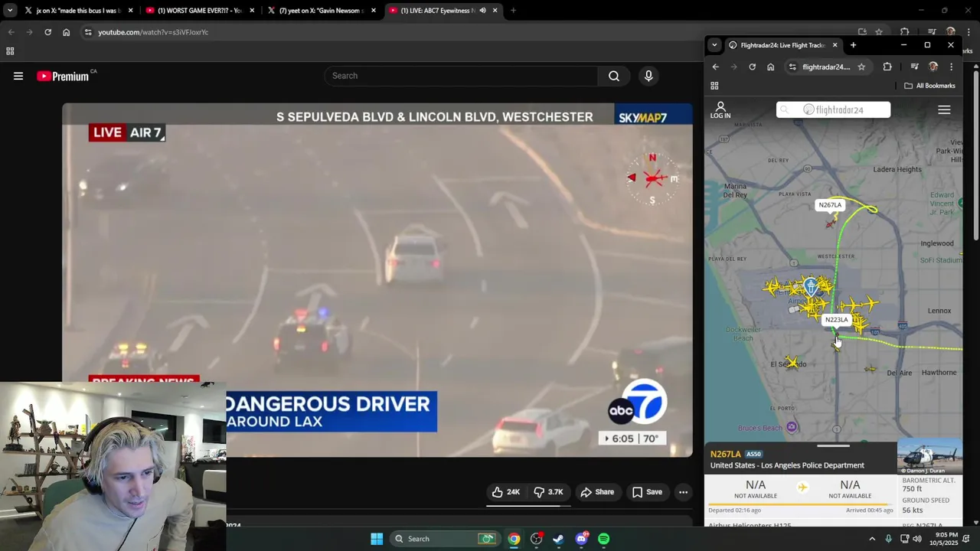
Task: Dislike the video showing 3.7K
Action: point(548,492)
